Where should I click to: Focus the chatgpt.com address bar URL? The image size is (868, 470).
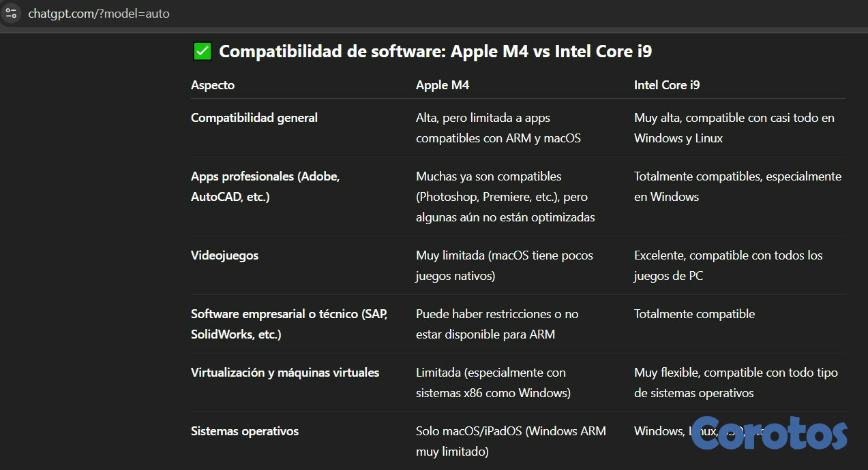click(99, 14)
